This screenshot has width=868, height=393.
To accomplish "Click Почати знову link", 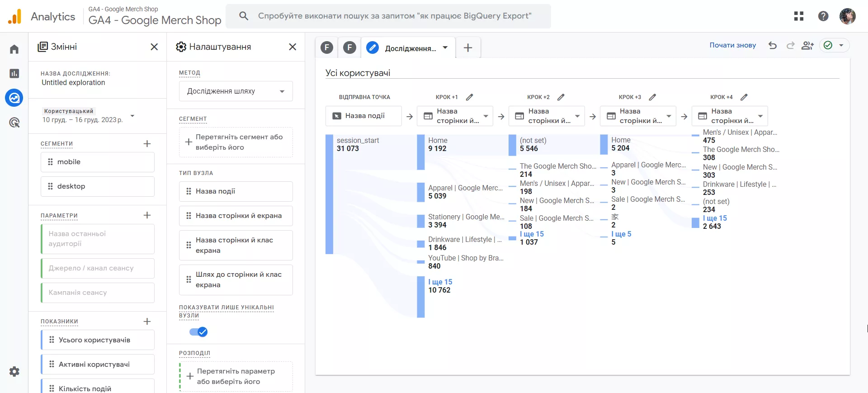I will click(732, 45).
